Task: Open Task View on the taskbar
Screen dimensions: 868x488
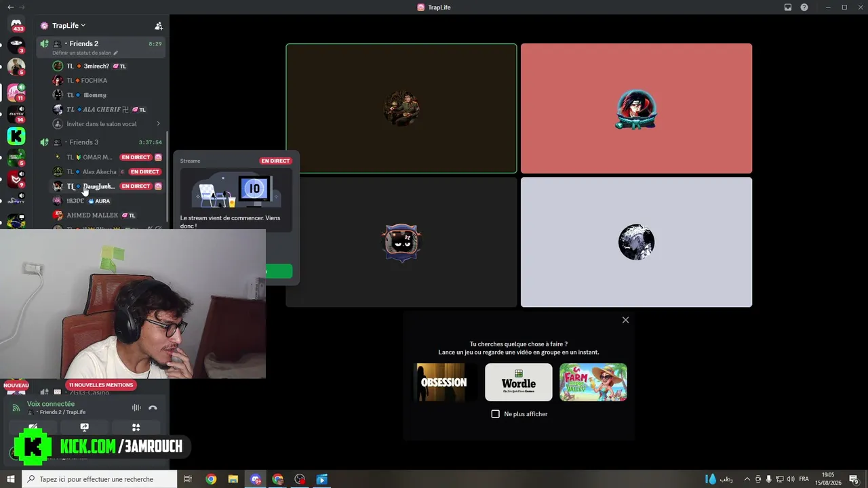Action: coord(189,479)
